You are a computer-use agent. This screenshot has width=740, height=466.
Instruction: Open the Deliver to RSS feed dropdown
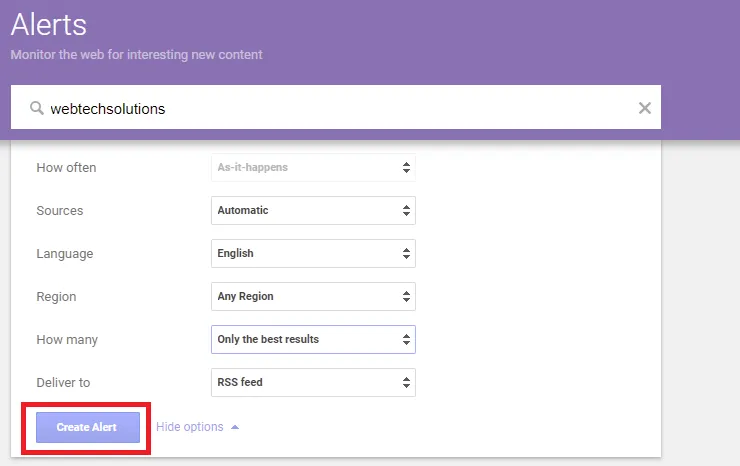pyautogui.click(x=313, y=382)
